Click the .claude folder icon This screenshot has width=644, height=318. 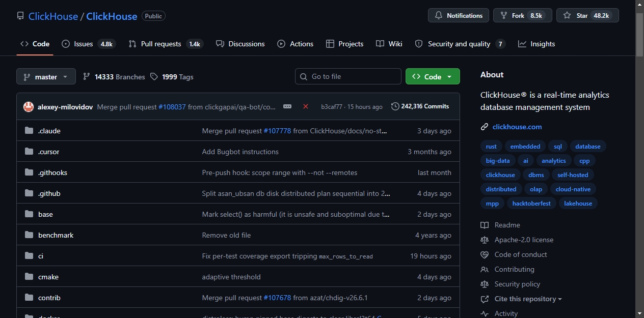(x=29, y=131)
